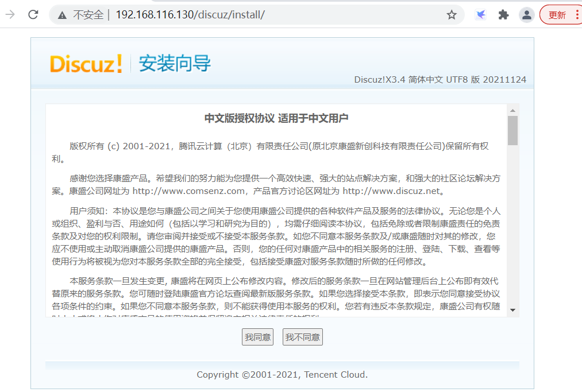Viewport: 582px width, 392px height.
Task: Open the user profile avatar
Action: pyautogui.click(x=526, y=15)
